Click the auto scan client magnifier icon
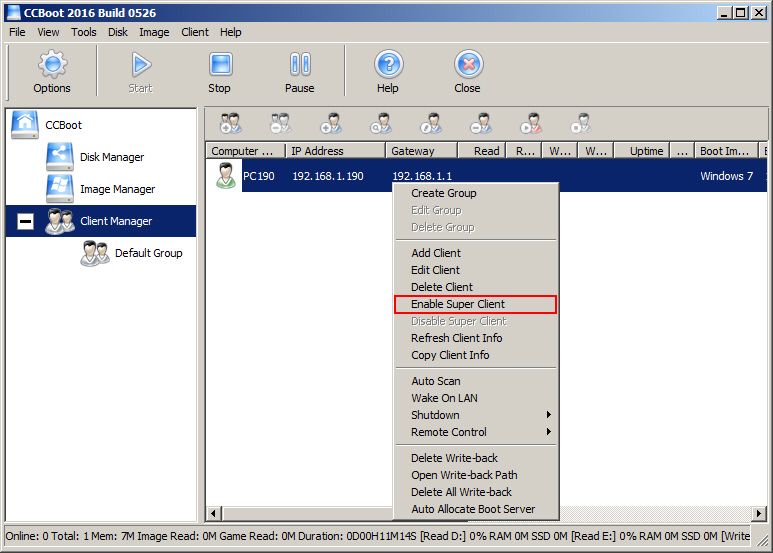 381,123
